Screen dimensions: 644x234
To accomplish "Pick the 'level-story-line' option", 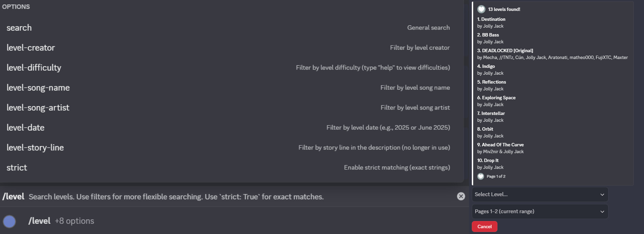I will click(x=35, y=148).
